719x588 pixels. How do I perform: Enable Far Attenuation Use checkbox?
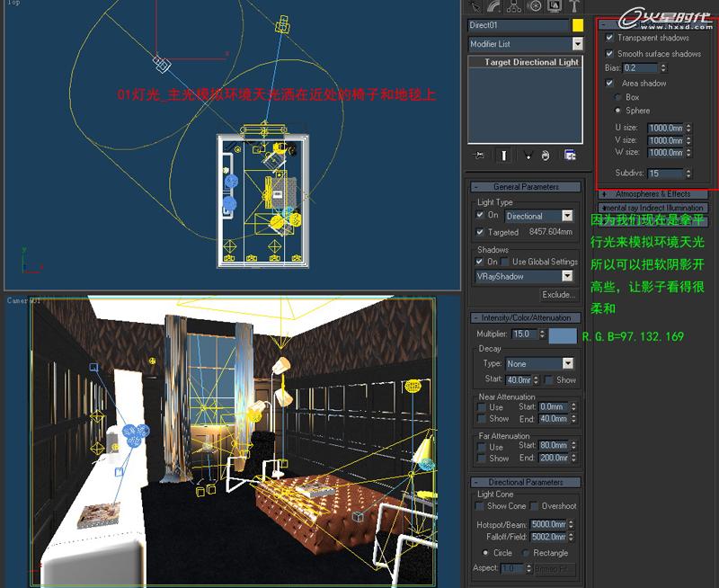pos(481,447)
